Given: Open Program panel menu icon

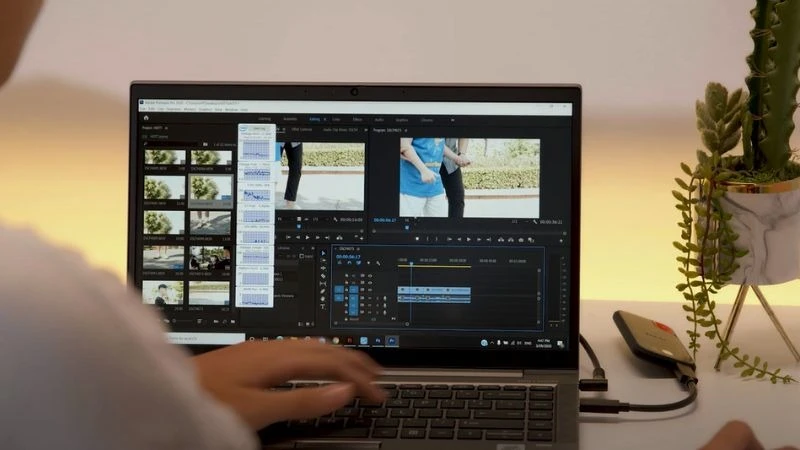Looking at the screenshot, I should 406,131.
